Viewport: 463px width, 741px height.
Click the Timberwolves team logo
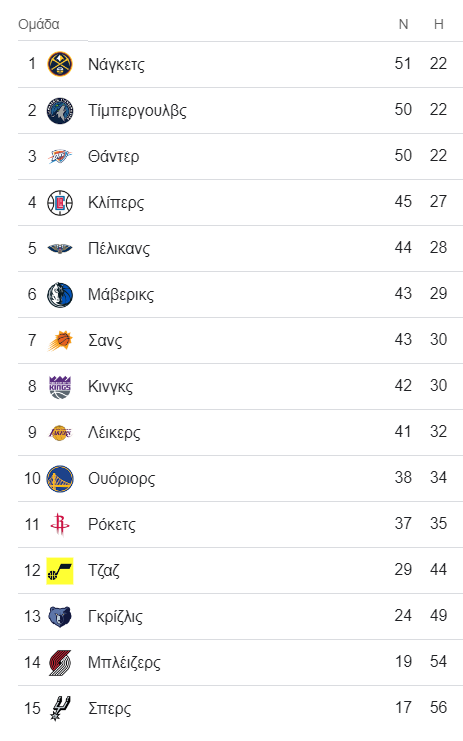[x=60, y=110]
